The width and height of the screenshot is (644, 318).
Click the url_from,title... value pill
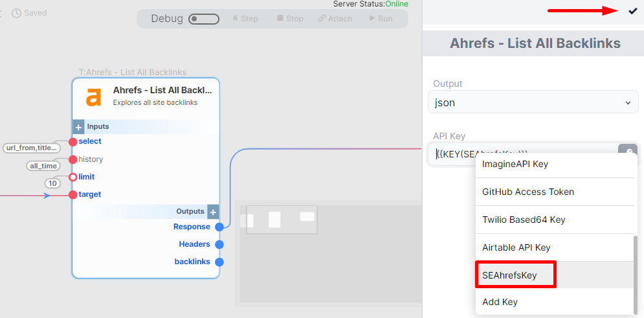[32, 148]
